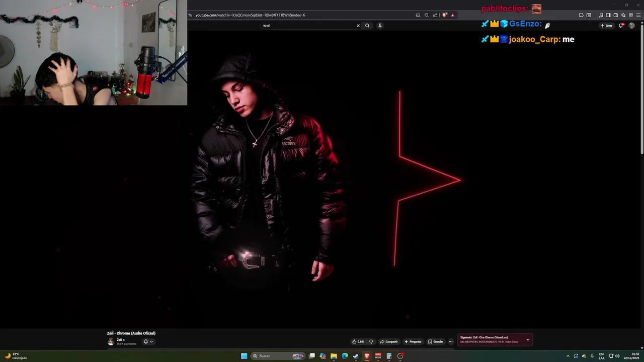Like the video showing 2,6 K
644x362 pixels.
358,341
